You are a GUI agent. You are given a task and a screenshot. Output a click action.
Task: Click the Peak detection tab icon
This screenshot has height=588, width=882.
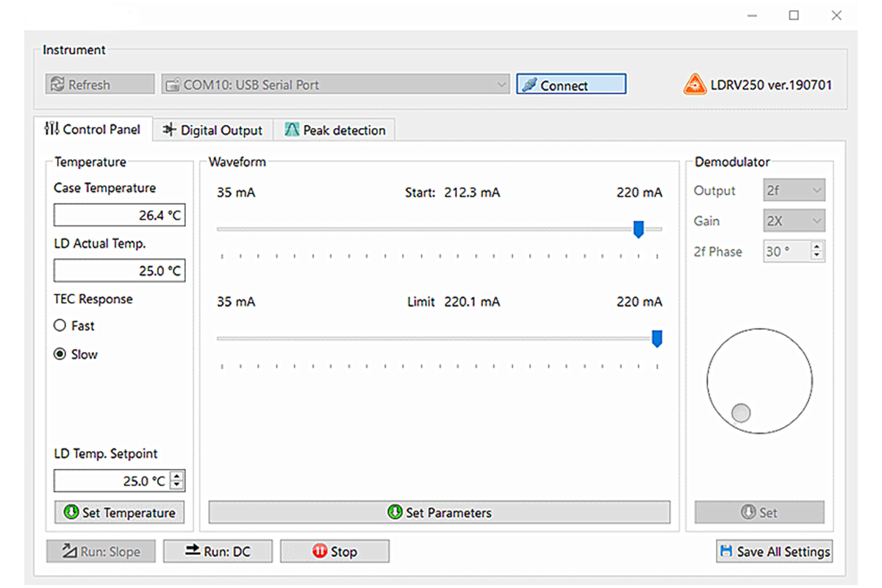pyautogui.click(x=292, y=130)
